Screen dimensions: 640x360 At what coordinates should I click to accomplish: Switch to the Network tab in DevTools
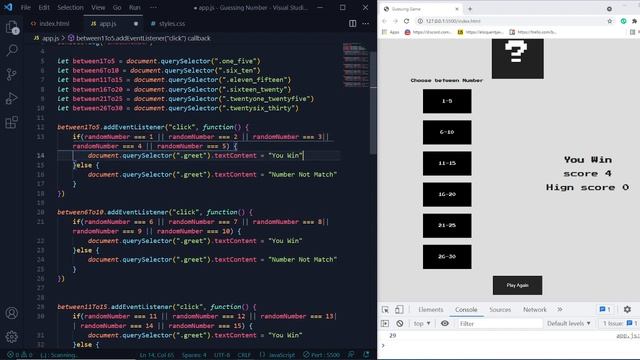pos(535,309)
